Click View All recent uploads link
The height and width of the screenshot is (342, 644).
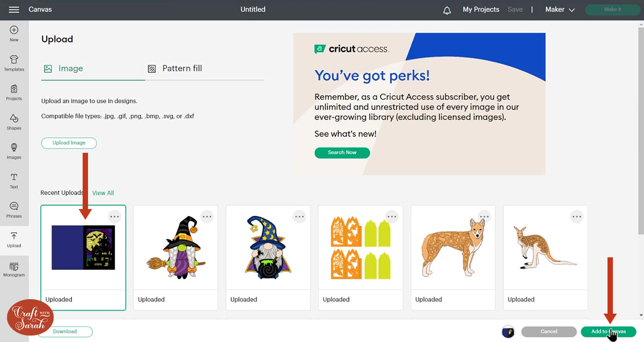click(x=103, y=193)
